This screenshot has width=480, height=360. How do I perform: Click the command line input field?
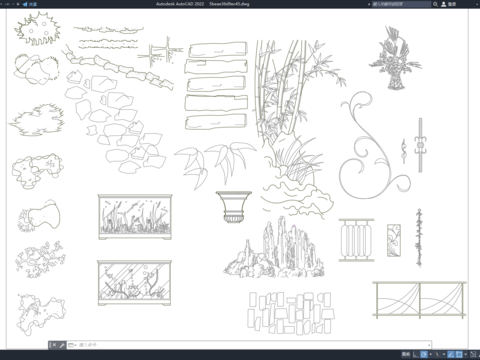253,345
